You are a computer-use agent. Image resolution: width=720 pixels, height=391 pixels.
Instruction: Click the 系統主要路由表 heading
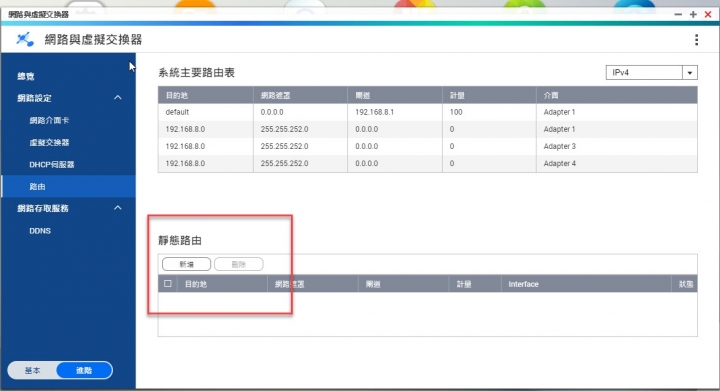pos(197,73)
